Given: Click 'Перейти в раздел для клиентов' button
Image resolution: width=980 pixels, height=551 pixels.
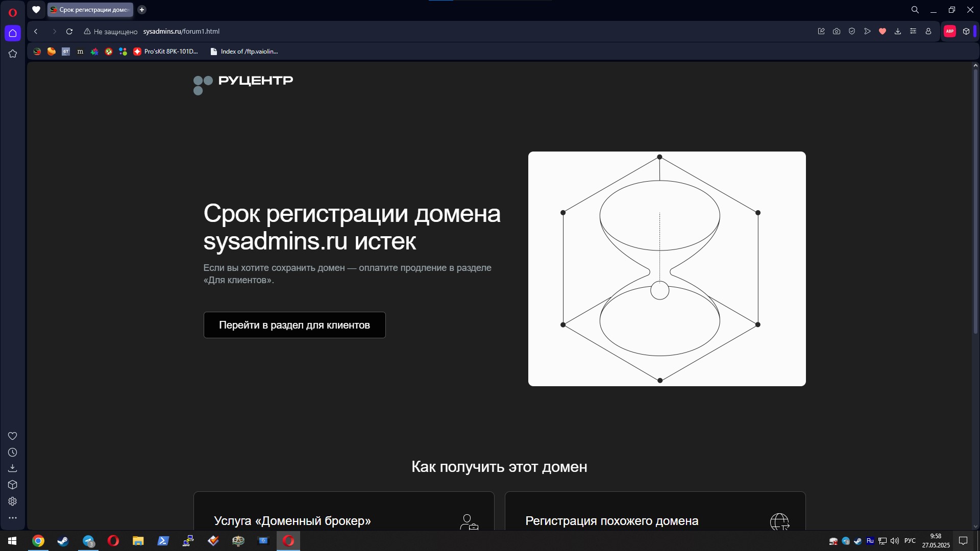Looking at the screenshot, I should coord(295,325).
